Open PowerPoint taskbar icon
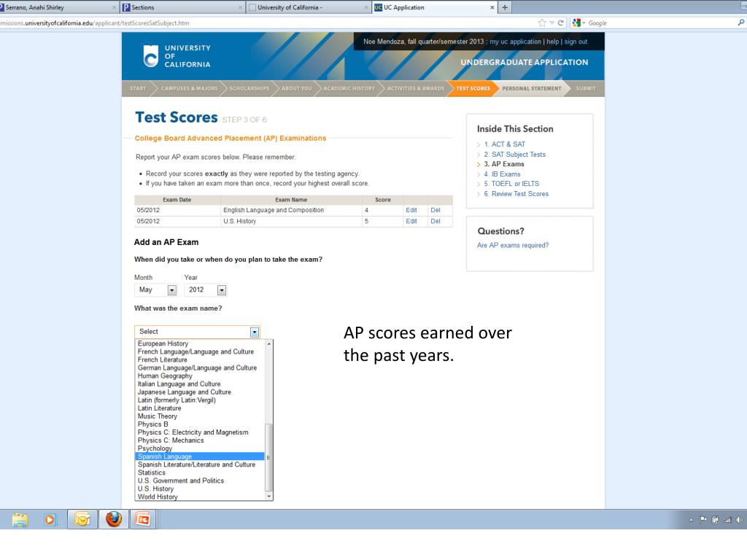The image size is (747, 560). tap(142, 519)
